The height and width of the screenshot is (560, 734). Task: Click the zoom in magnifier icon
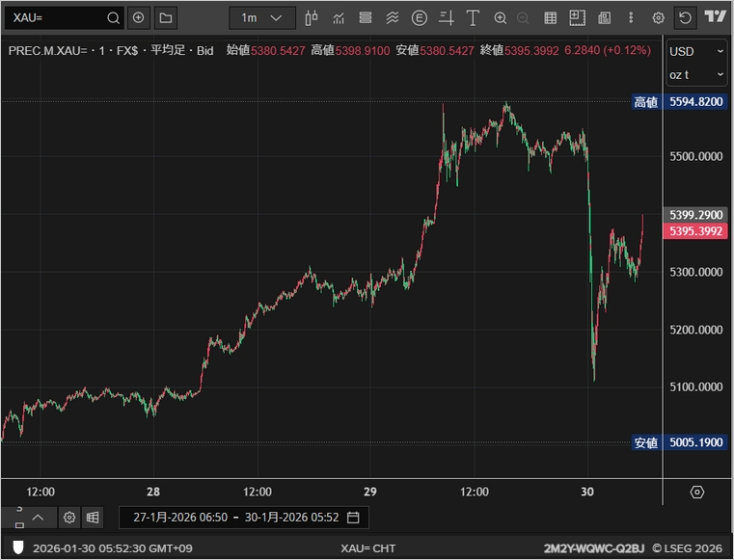[501, 17]
